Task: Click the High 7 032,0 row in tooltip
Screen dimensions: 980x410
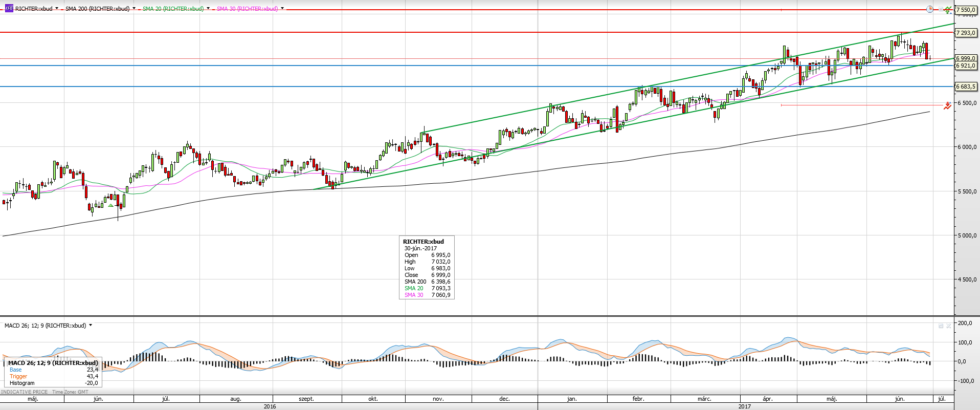Action: click(x=427, y=262)
